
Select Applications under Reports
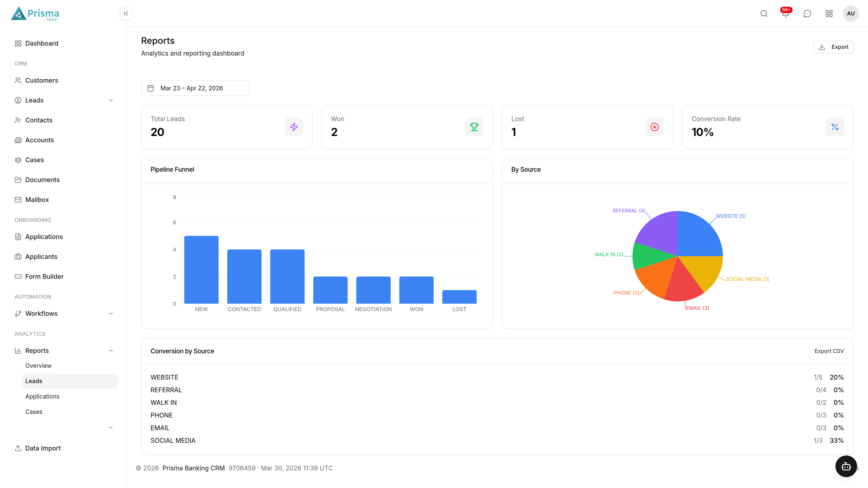pyautogui.click(x=69, y=396)
